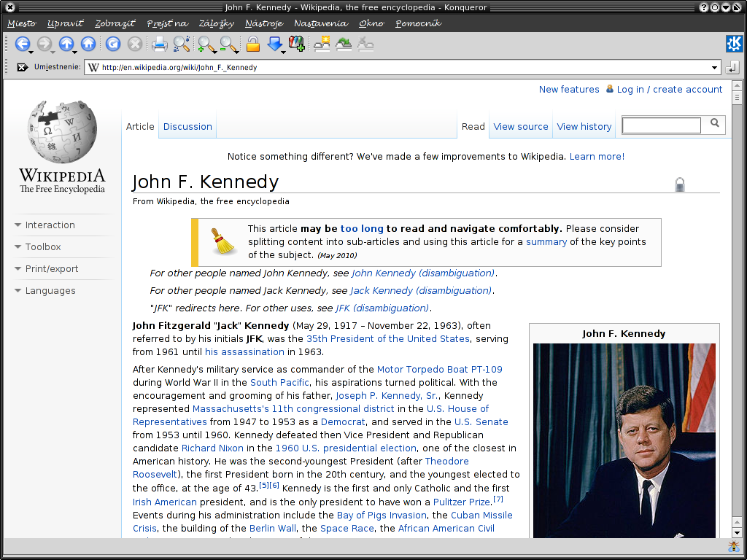Click the Go button beside the location bar
The width and height of the screenshot is (747, 560).
pyautogui.click(x=732, y=68)
